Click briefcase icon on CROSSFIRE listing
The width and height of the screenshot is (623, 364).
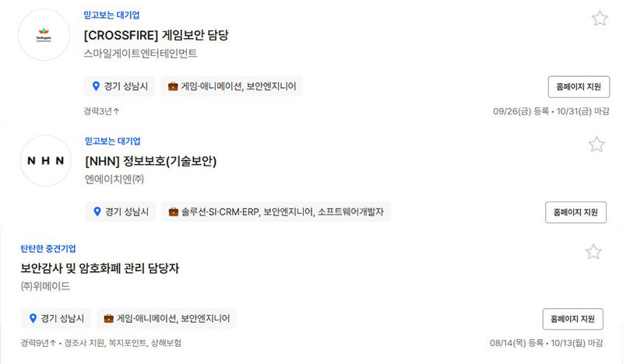point(173,86)
